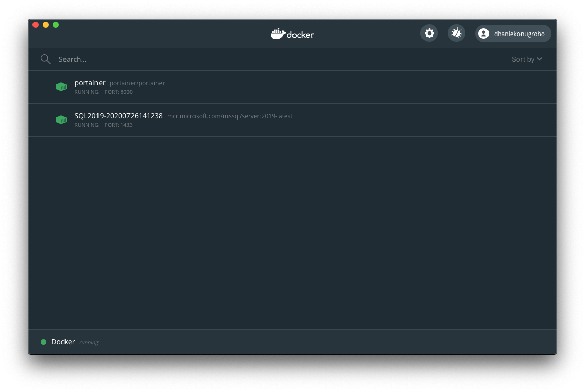Click the chevron next to Sort by

(539, 59)
